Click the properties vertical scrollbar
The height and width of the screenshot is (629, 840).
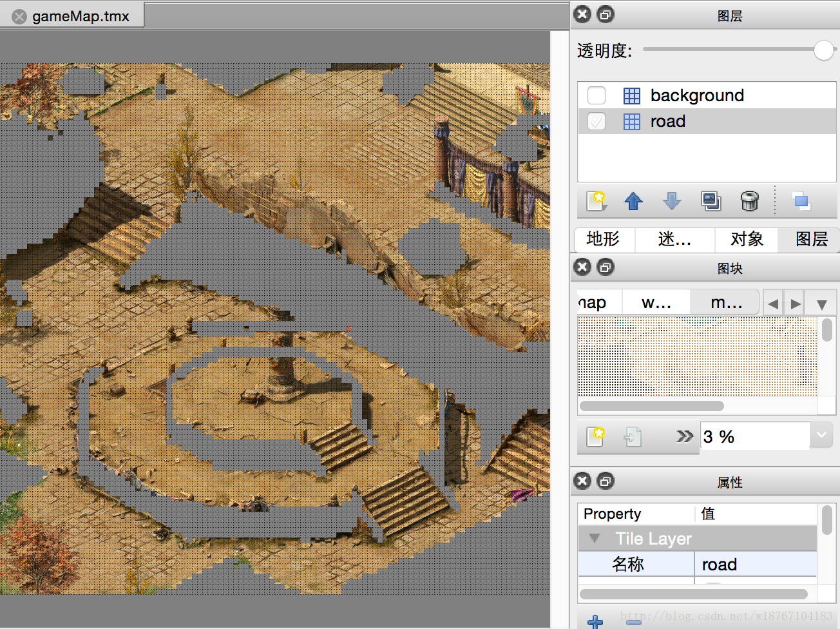(826, 521)
